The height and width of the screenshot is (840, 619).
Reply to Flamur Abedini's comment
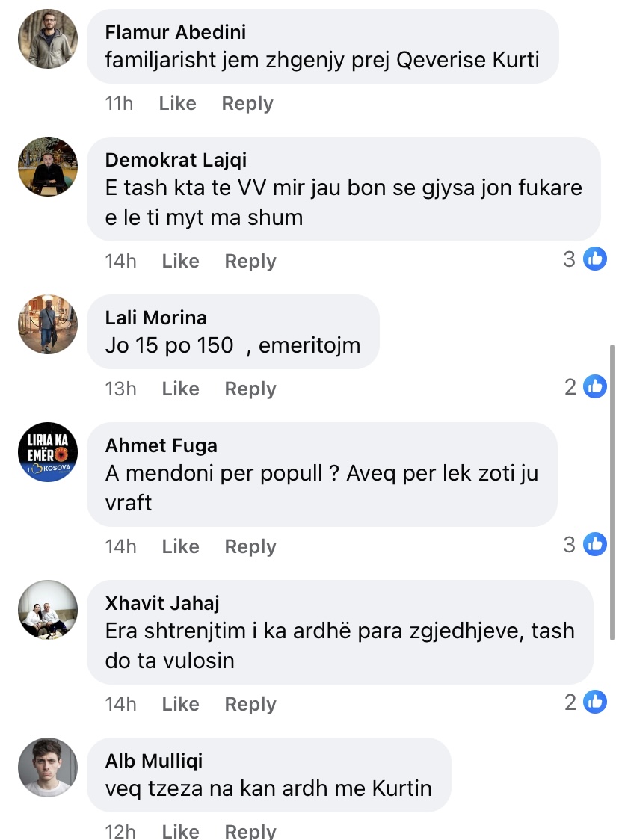click(x=247, y=103)
